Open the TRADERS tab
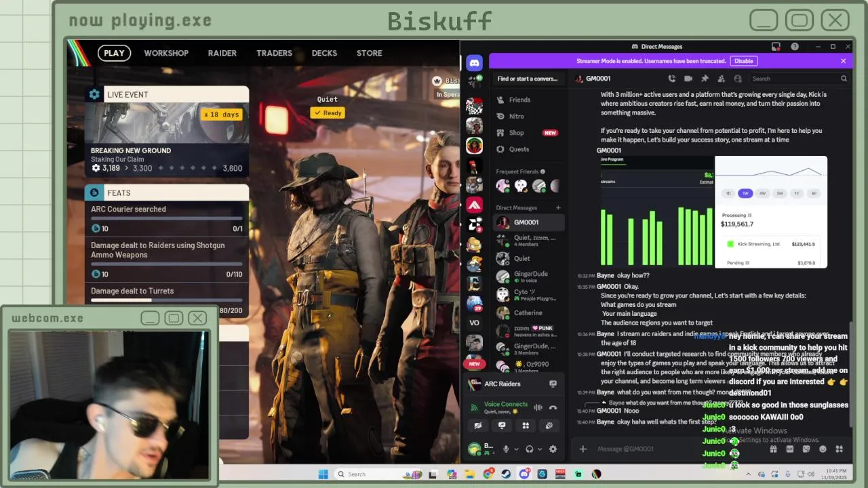868x488 pixels. (274, 53)
